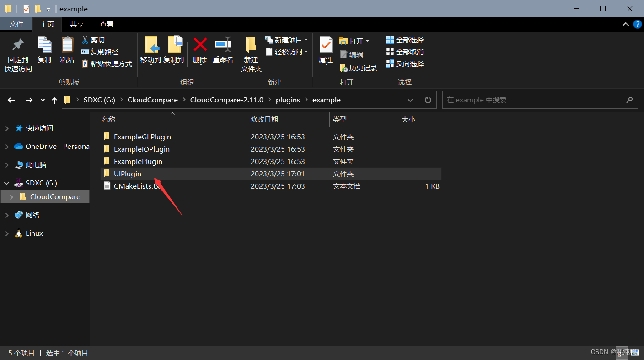Image resolution: width=644 pixels, height=360 pixels.
Task: Click Edit (编辑) in open group
Action: pos(351,54)
